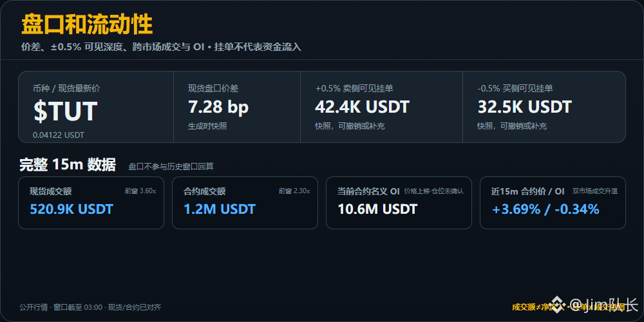Click the 42.4K USDT sell-side depth value
The image size is (644, 322).
(x=362, y=107)
